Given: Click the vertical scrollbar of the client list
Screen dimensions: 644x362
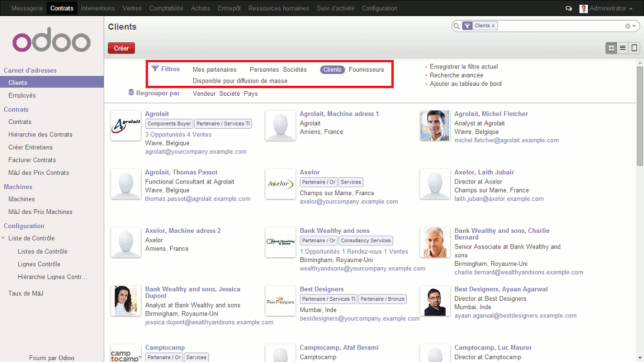Looking at the screenshot, I should point(640,115).
